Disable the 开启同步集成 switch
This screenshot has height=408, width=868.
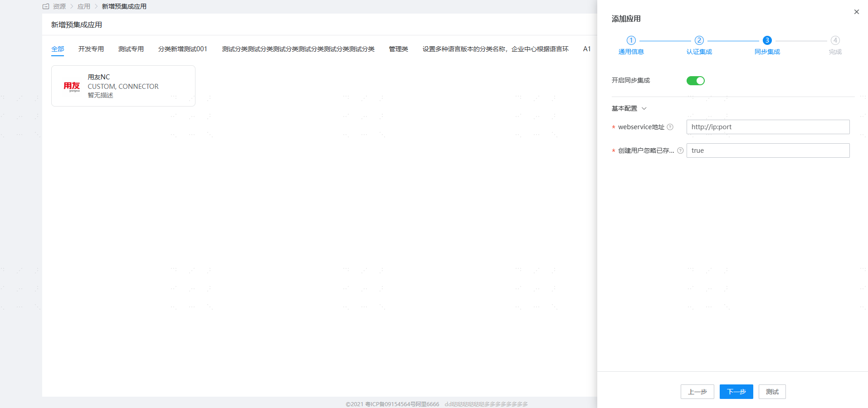click(695, 81)
